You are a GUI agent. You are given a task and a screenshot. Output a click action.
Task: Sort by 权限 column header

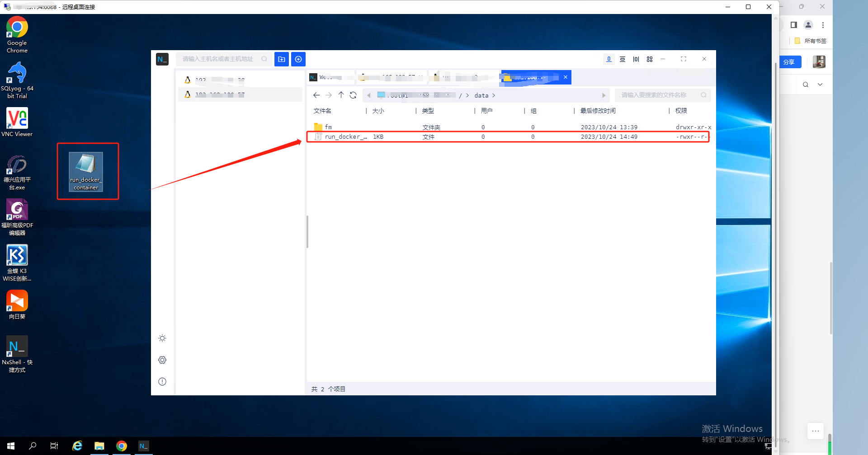click(681, 111)
